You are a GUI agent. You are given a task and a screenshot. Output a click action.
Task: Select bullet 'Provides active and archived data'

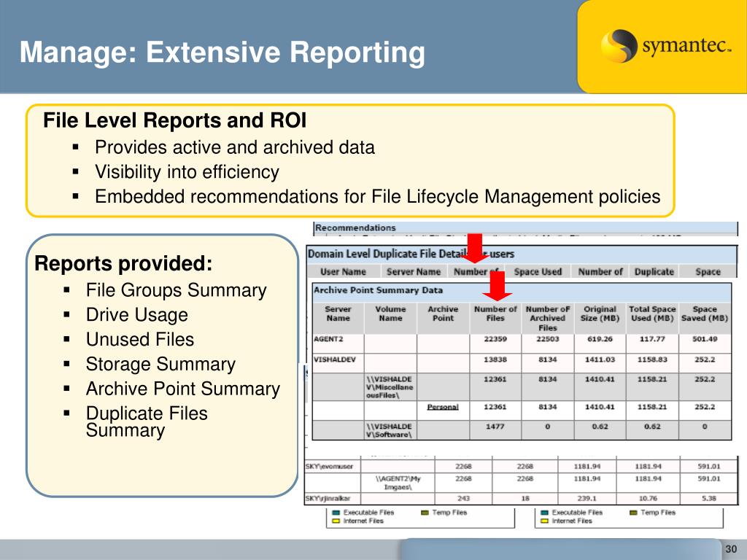234,147
